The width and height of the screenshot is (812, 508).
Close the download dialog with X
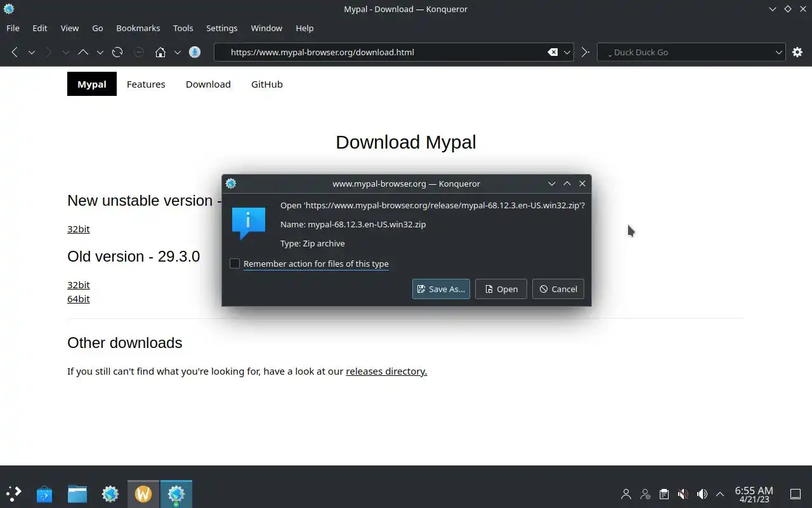582,184
